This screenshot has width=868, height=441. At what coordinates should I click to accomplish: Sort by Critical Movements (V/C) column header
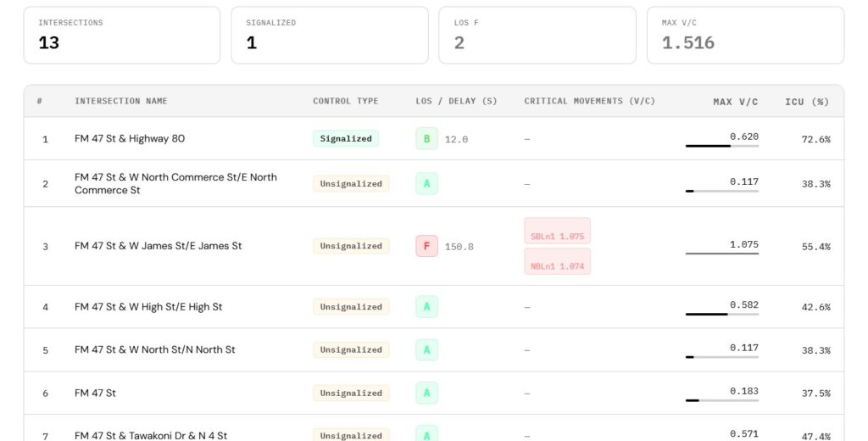[x=590, y=101]
